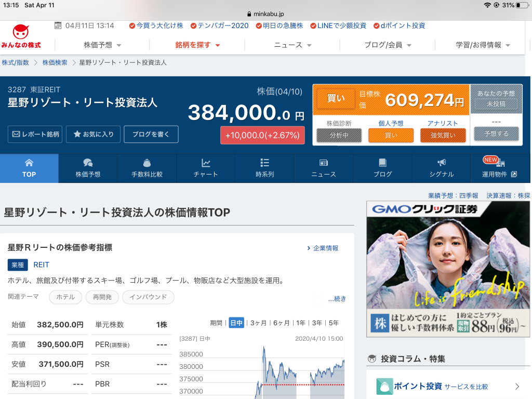532x399 pixels.
Task: Select the インバウンド theme tag
Action: point(148,297)
